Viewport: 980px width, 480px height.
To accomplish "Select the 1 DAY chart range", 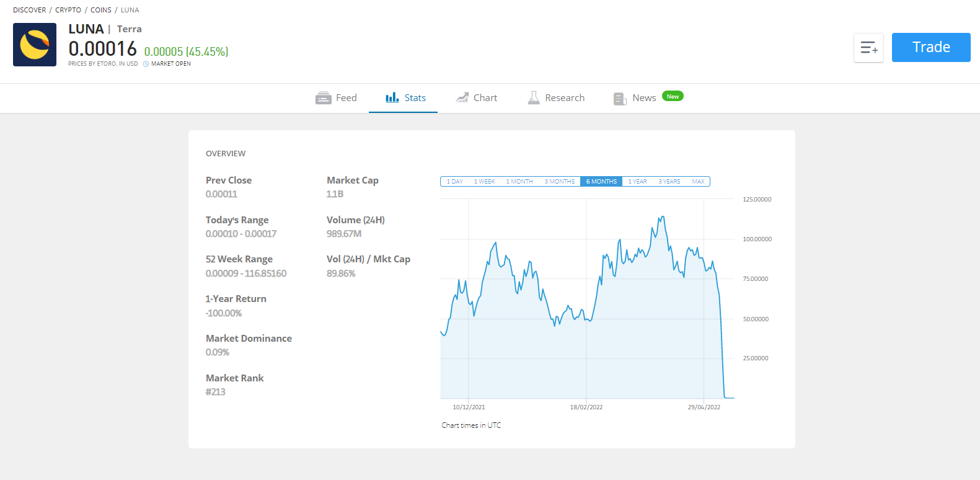I will [455, 182].
